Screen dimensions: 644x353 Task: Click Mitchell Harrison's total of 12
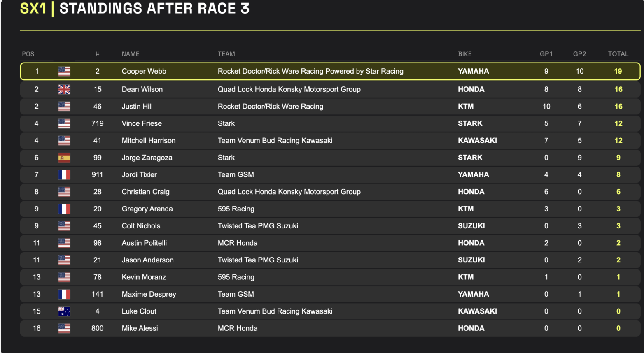(618, 141)
